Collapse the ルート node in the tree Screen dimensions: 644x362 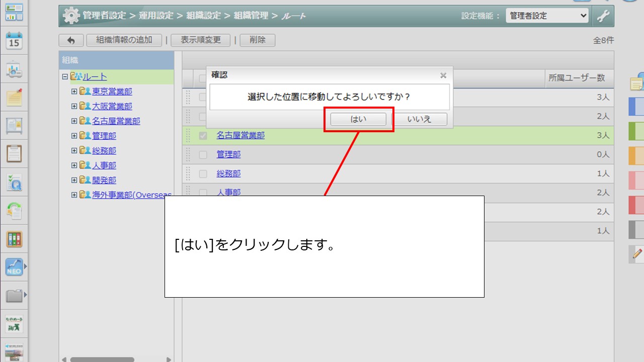tap(64, 77)
